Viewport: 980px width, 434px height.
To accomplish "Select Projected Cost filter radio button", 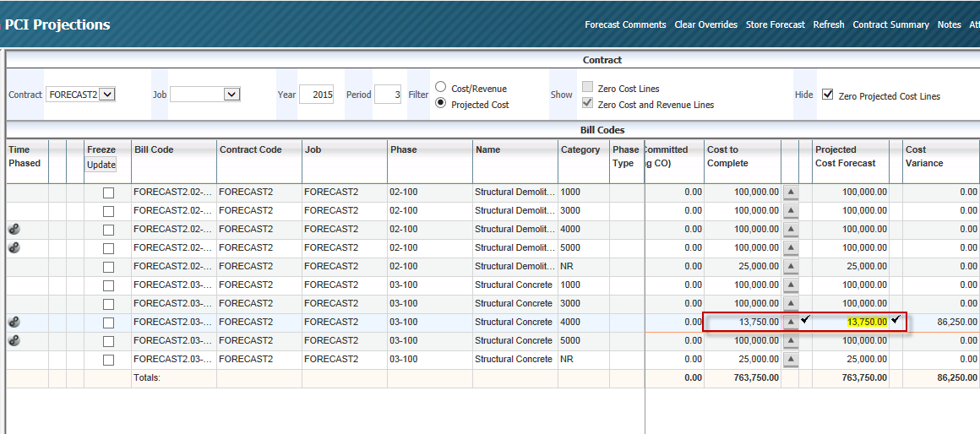I will coord(441,104).
